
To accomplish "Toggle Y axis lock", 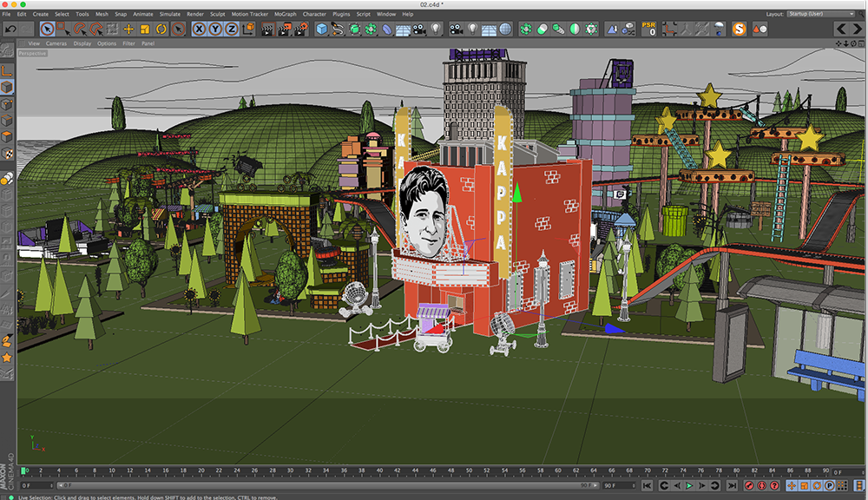I will click(x=215, y=29).
